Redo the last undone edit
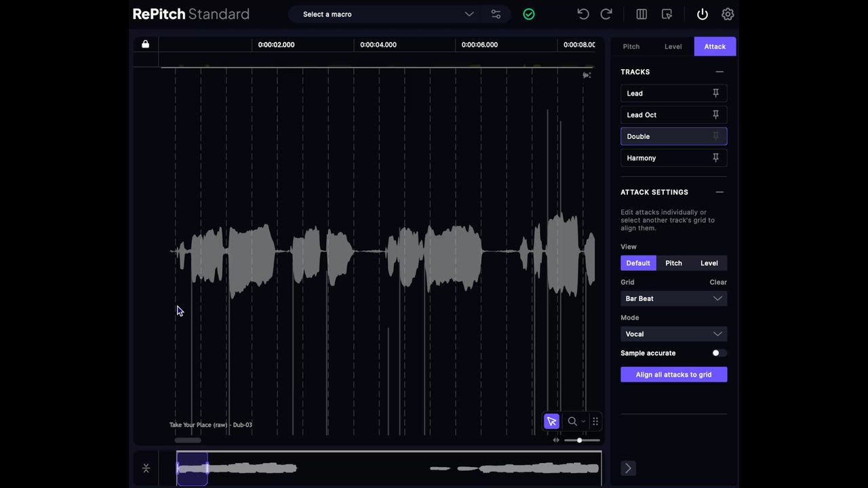The image size is (868, 488). coord(607,14)
